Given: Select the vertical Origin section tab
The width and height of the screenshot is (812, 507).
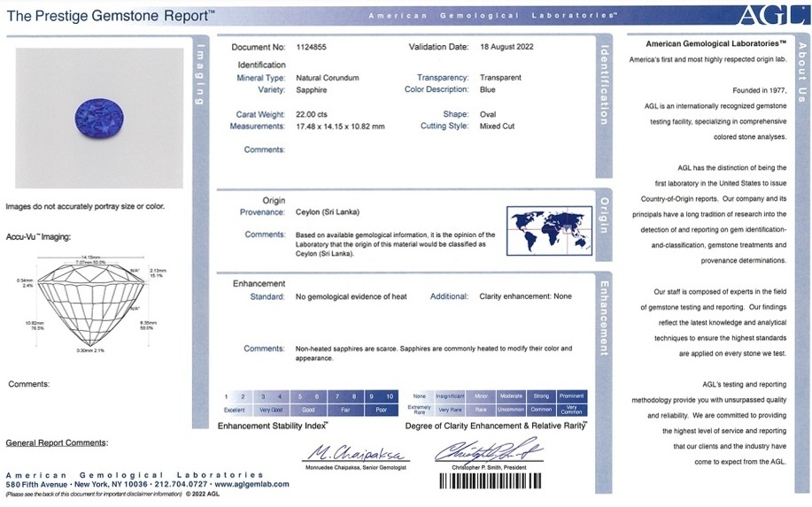Looking at the screenshot, I should click(604, 215).
